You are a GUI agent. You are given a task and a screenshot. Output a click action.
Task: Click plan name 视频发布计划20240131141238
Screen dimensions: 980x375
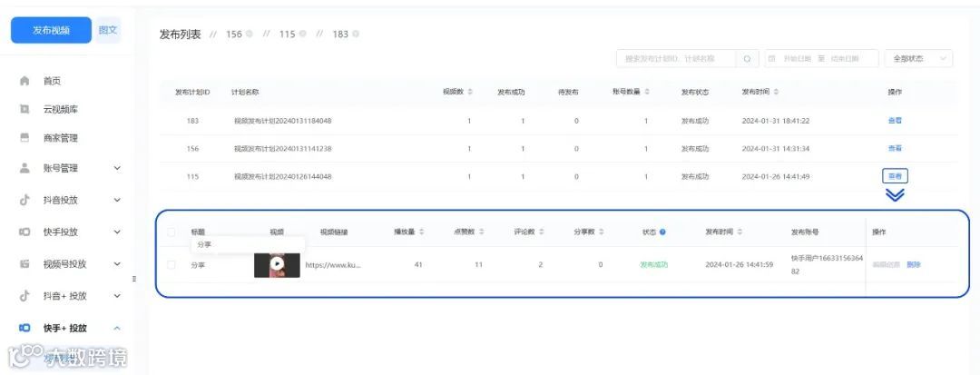click(282, 149)
